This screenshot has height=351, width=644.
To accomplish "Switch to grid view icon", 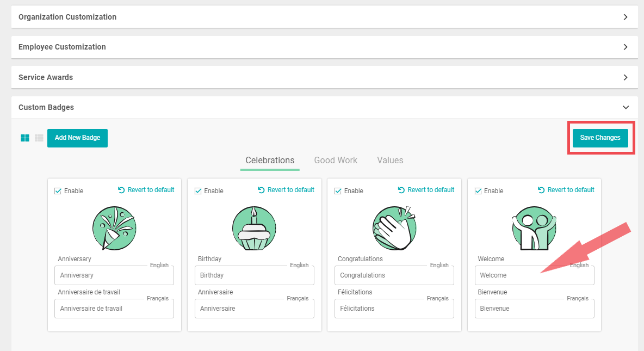I will pyautogui.click(x=25, y=138).
